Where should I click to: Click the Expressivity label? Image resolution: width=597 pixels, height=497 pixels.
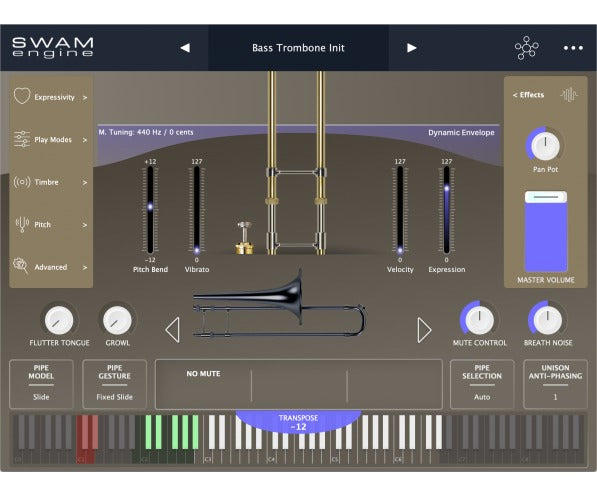pyautogui.click(x=54, y=97)
